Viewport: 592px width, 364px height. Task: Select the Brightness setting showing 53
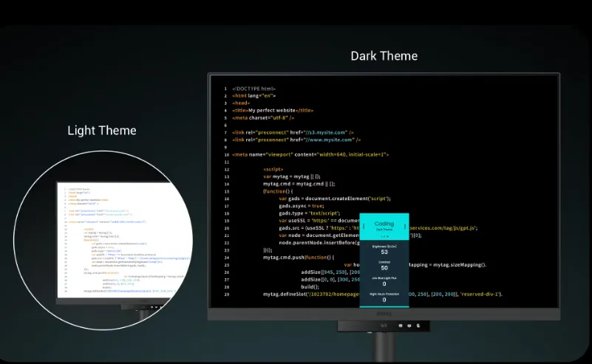point(384,249)
